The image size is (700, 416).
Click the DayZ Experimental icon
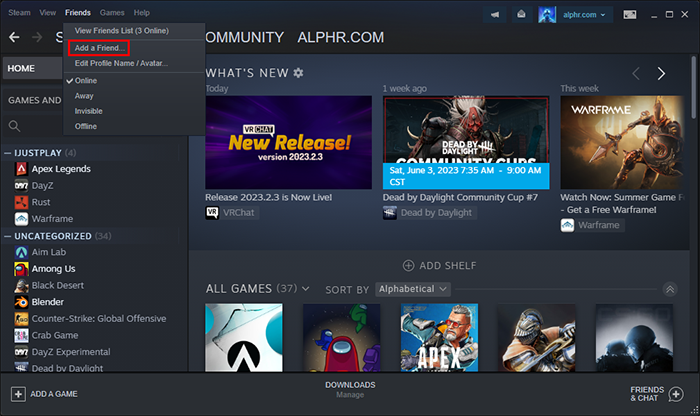click(x=21, y=352)
